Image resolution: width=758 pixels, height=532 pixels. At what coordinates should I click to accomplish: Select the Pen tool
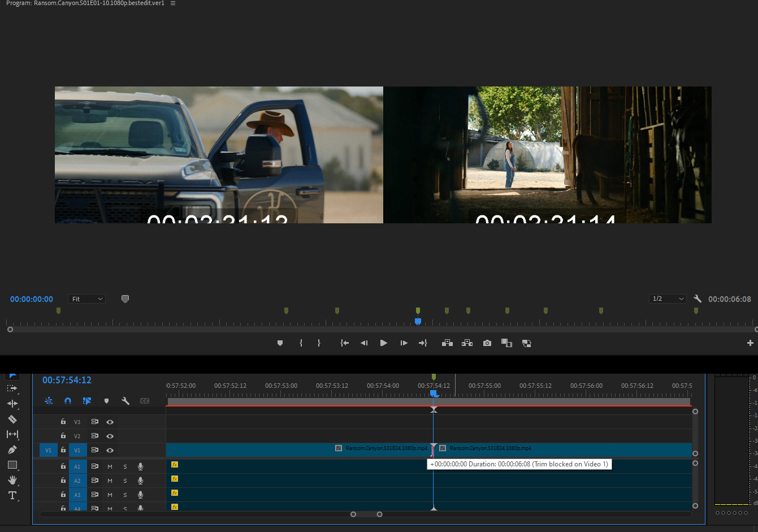coord(12,450)
